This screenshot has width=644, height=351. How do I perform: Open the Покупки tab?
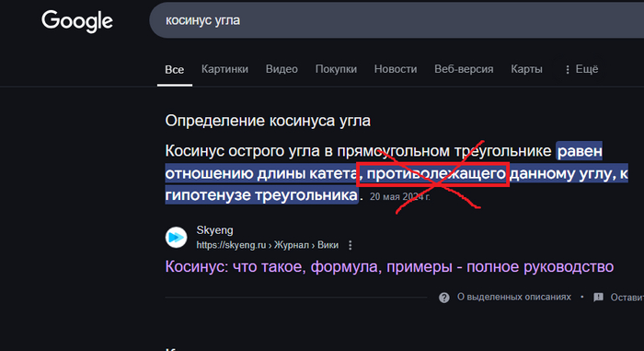tap(336, 69)
